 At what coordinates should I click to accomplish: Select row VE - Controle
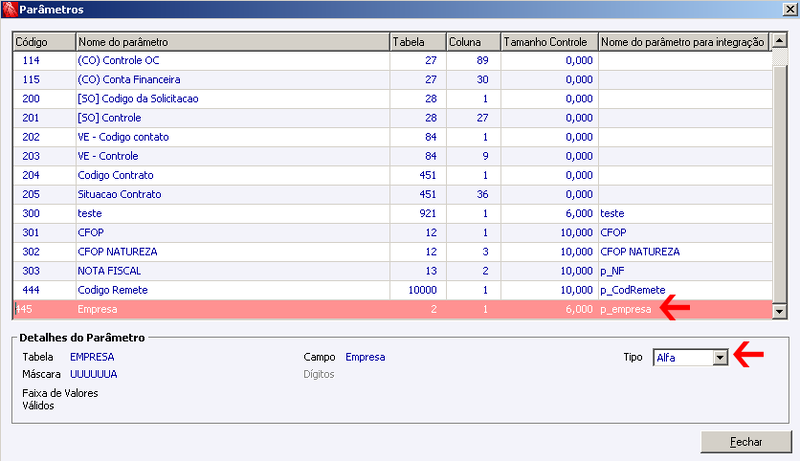click(392, 156)
